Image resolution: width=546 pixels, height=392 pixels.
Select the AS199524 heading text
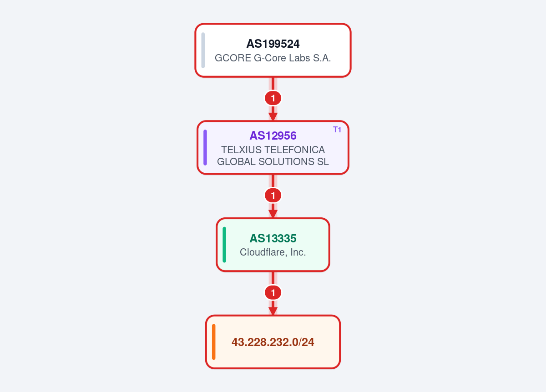point(273,44)
